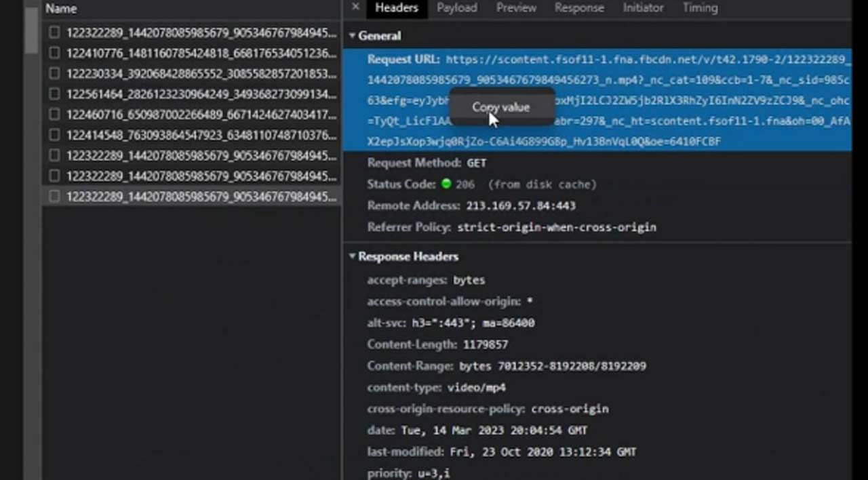Open the Initiator tab
868x480 pixels.
pyautogui.click(x=643, y=8)
